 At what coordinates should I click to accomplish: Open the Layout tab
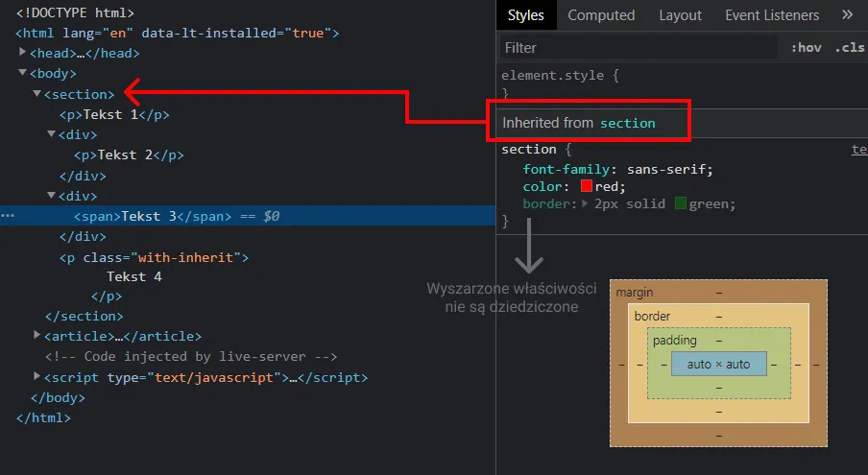pos(680,15)
